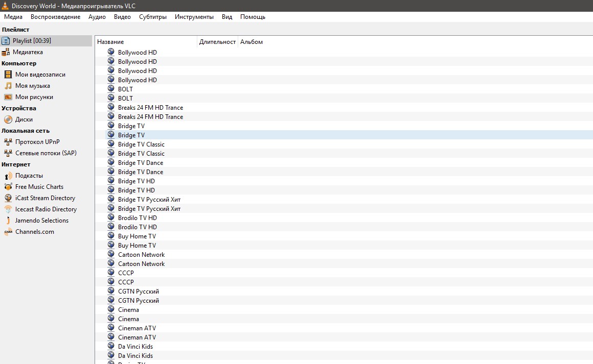Select the Моя музыка note icon
Image resolution: width=593 pixels, height=364 pixels.
(x=8, y=86)
